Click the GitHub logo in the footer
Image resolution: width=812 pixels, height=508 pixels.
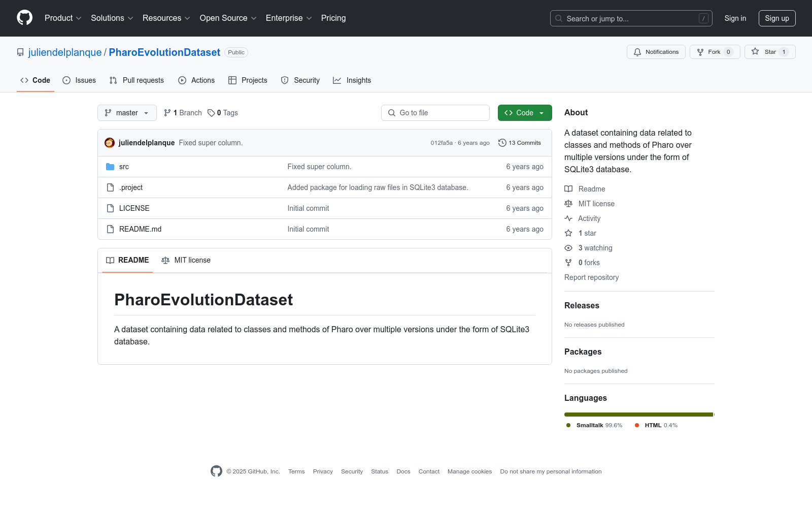217,471
